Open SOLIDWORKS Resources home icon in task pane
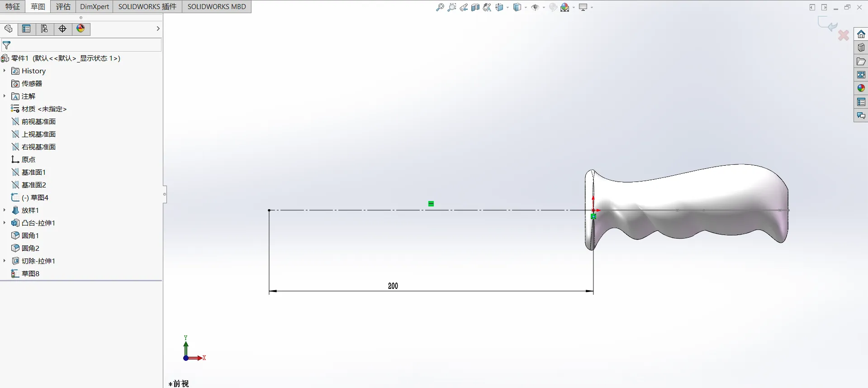868x388 pixels. (861, 34)
